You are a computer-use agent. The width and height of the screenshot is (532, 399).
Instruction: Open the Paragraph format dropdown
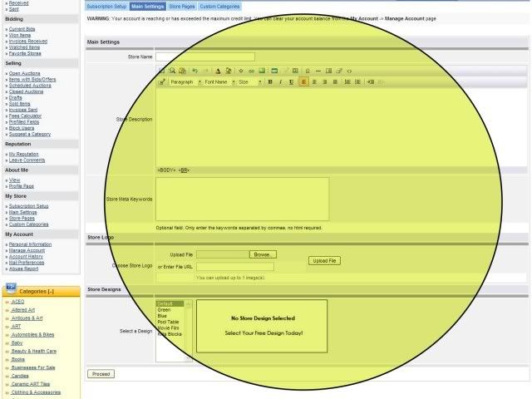click(x=185, y=82)
